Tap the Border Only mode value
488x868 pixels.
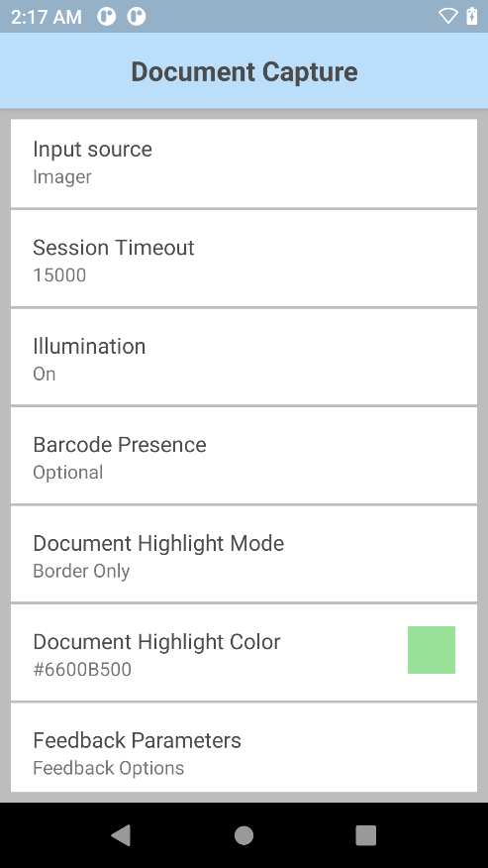click(81, 571)
